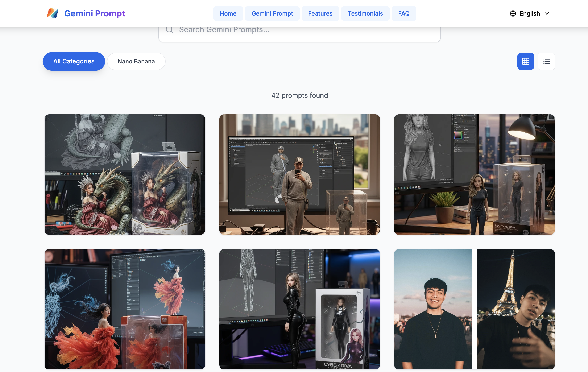Image resolution: width=588 pixels, height=372 pixels.
Task: Click the Gemini Prompt logo icon
Action: 53,13
